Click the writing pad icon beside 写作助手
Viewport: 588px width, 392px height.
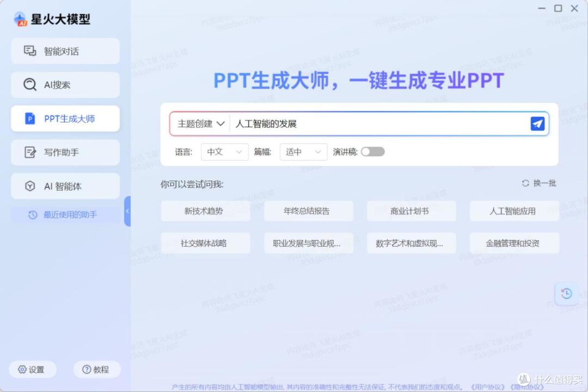(30, 152)
